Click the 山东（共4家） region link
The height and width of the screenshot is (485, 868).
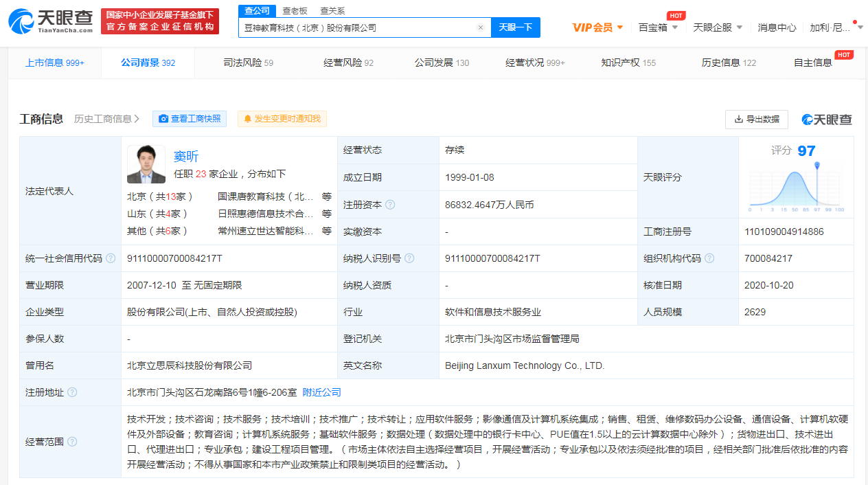157,214
